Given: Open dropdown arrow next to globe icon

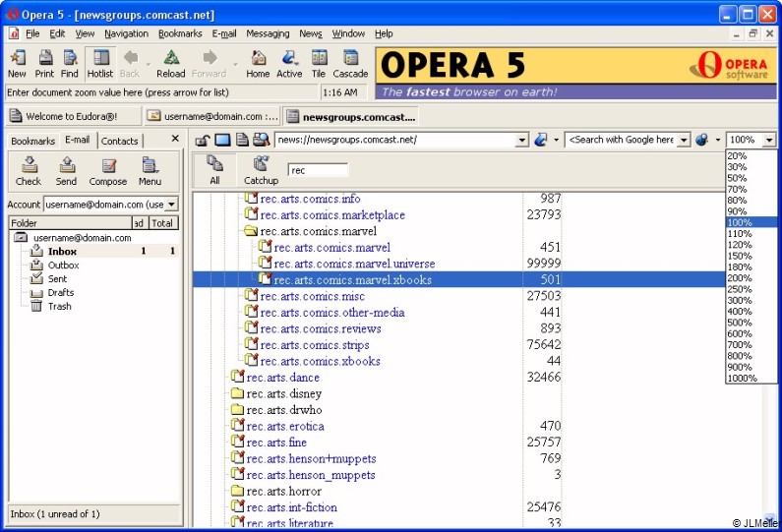Looking at the screenshot, I should point(718,140).
